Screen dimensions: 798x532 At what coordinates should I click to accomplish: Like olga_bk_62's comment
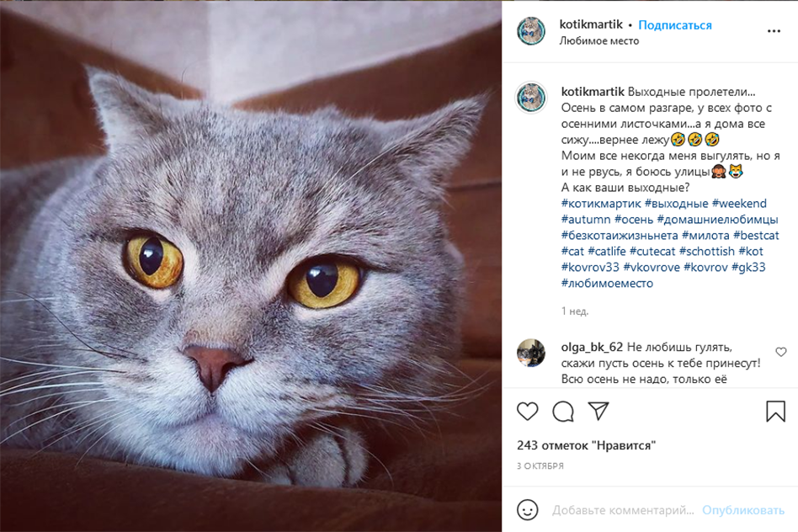pyautogui.click(x=781, y=352)
